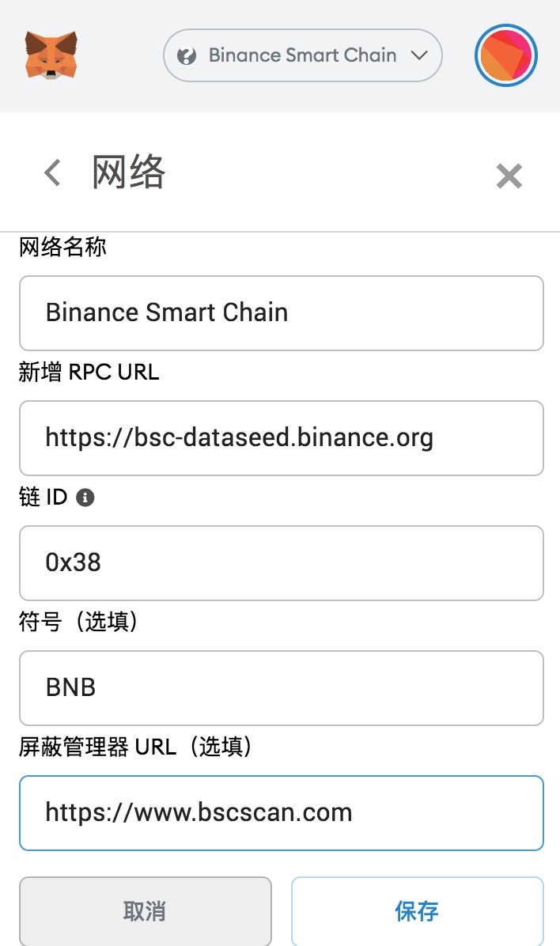Go back using the left arrow

tap(52, 172)
